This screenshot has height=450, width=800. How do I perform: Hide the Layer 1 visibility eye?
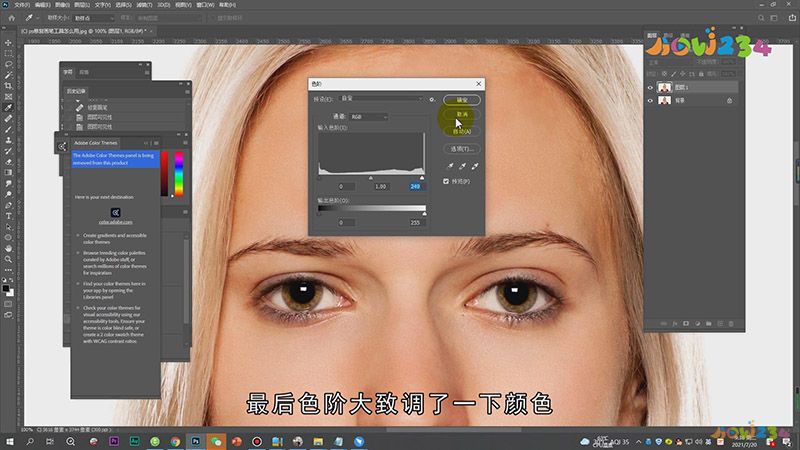click(650, 87)
